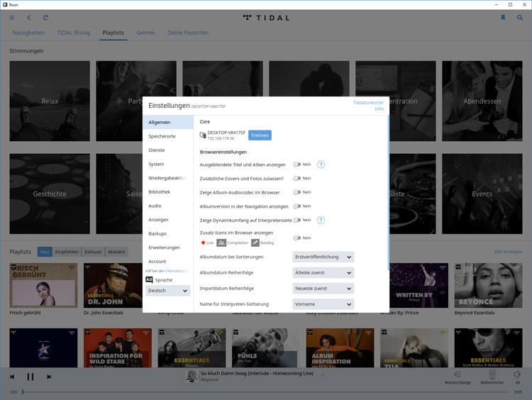532x400 pixels.
Task: Open Wiedergabeaktionen settings section
Action: click(x=168, y=178)
